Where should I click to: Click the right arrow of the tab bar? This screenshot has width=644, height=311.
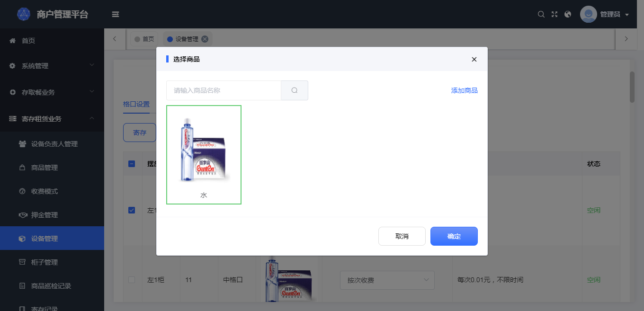coord(626,39)
